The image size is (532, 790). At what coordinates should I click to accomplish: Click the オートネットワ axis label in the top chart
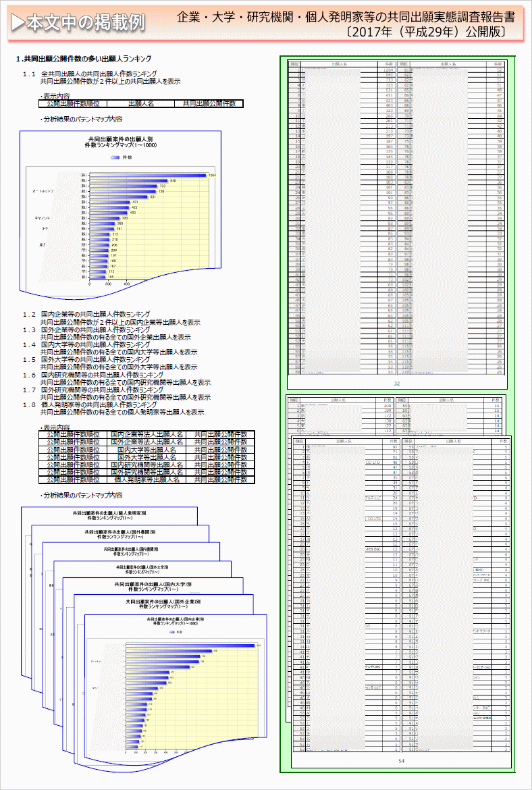coord(43,192)
